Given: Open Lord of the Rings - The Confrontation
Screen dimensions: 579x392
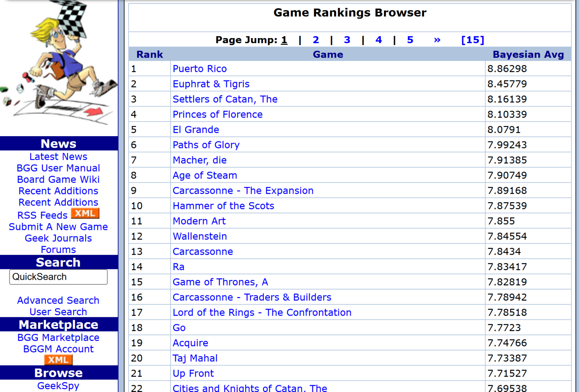Looking at the screenshot, I should [262, 313].
